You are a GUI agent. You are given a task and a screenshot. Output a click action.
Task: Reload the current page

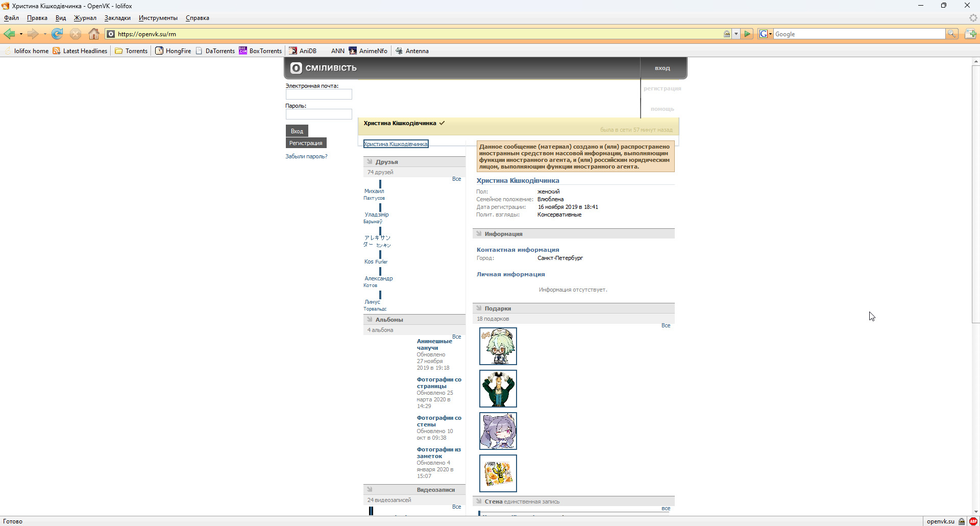pyautogui.click(x=57, y=34)
